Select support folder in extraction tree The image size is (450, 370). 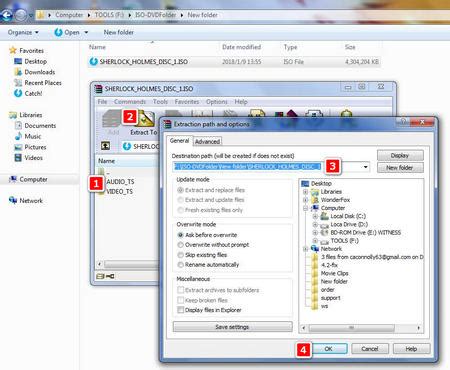[326, 298]
